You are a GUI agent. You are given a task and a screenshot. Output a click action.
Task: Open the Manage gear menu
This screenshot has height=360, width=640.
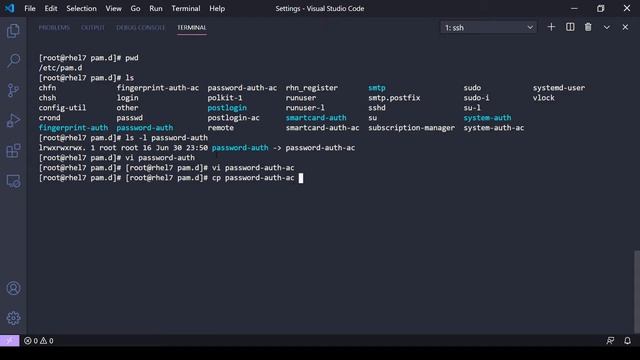(x=13, y=318)
